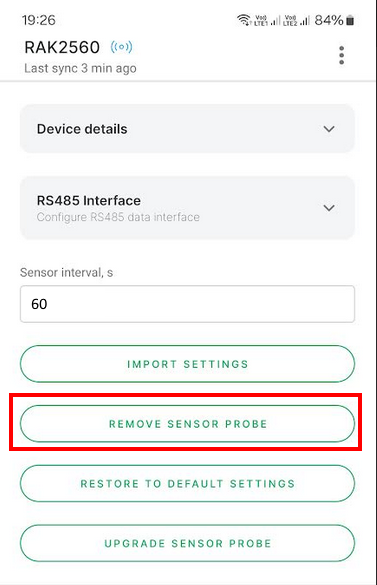Tap the Wi-Fi status icon

tap(244, 20)
